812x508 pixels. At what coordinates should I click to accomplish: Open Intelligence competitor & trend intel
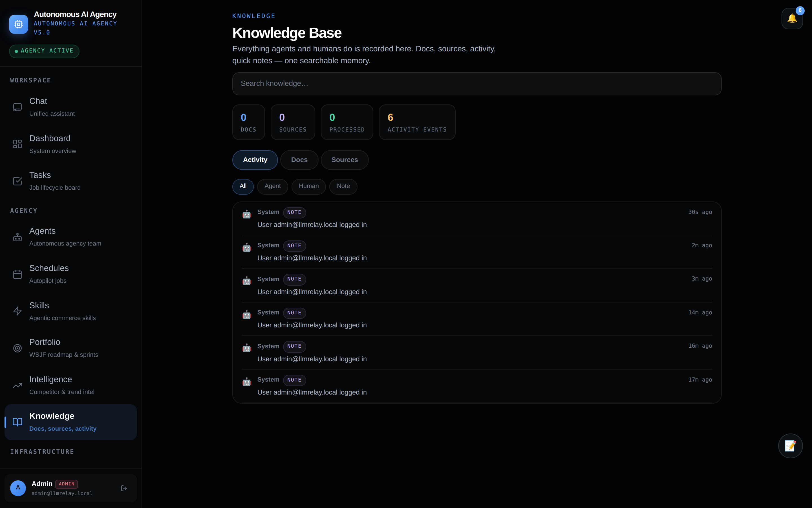[71, 385]
